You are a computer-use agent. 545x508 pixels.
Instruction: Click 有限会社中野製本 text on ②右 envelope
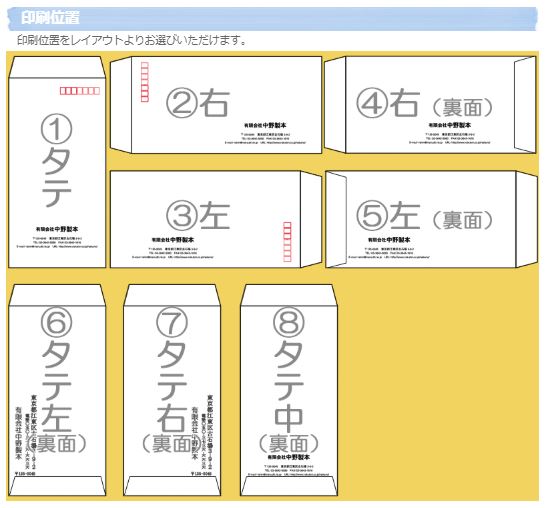pos(265,125)
